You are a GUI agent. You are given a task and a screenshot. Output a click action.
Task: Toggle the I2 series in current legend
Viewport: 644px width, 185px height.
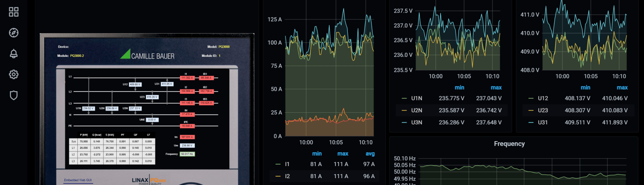point(287,176)
